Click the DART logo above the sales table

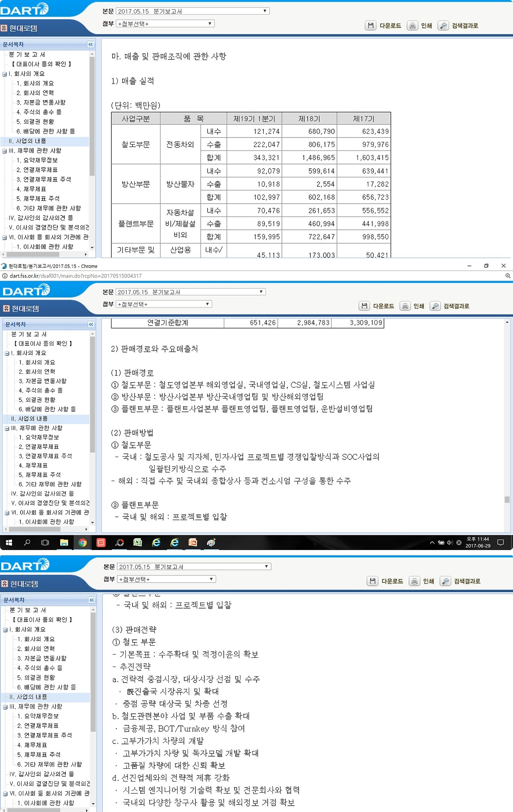[24, 9]
